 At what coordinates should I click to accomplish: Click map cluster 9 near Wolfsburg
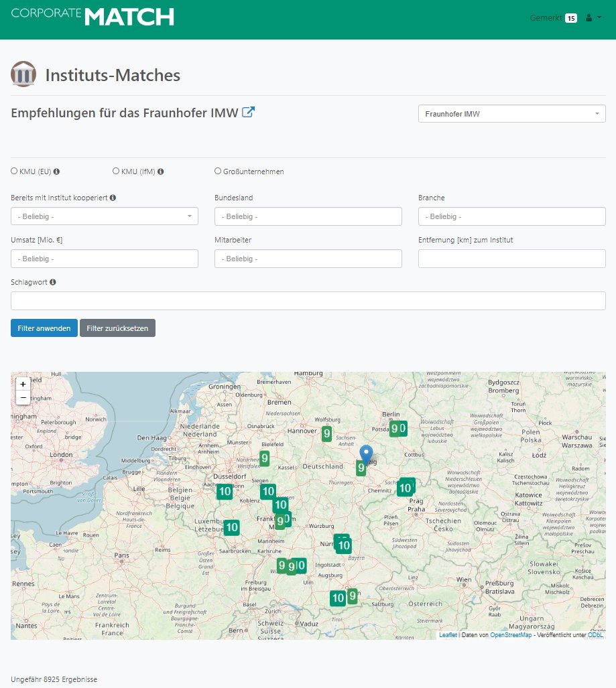pos(326,434)
